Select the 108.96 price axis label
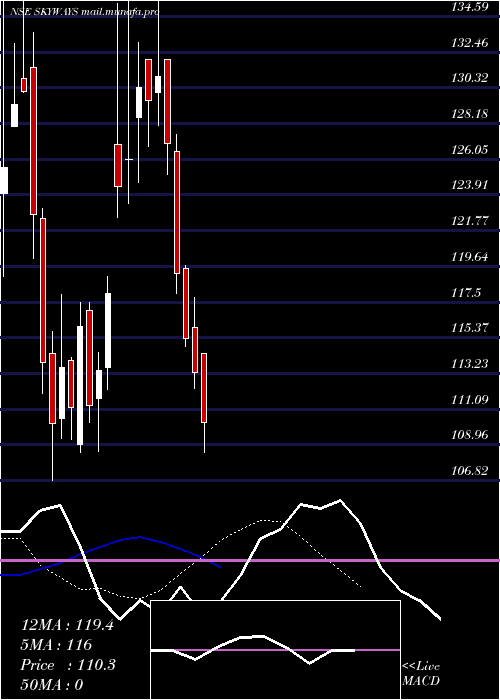The height and width of the screenshot is (700, 500). coord(469,434)
